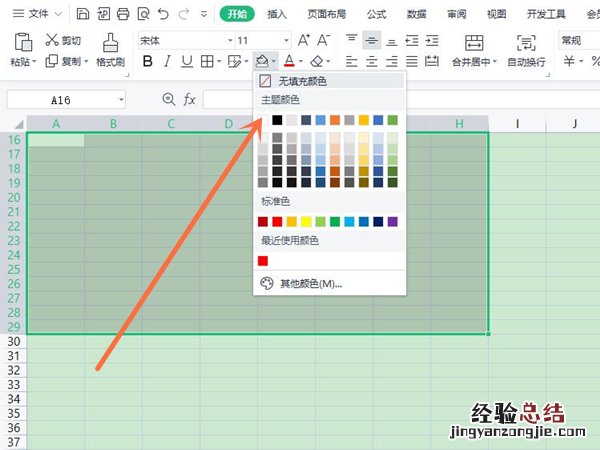This screenshot has width=600, height=450.
Task: Click the Italic formatting icon
Action: [169, 62]
